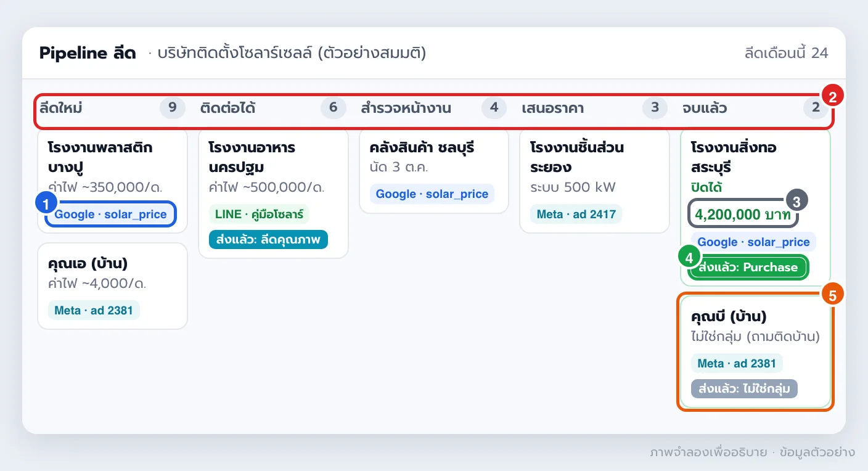
Task: Click the subtitle "บริษัทติดตั้งโซลาร์เซลล์ (ตัวอย่างสมมติ)"
Action: tap(292, 53)
